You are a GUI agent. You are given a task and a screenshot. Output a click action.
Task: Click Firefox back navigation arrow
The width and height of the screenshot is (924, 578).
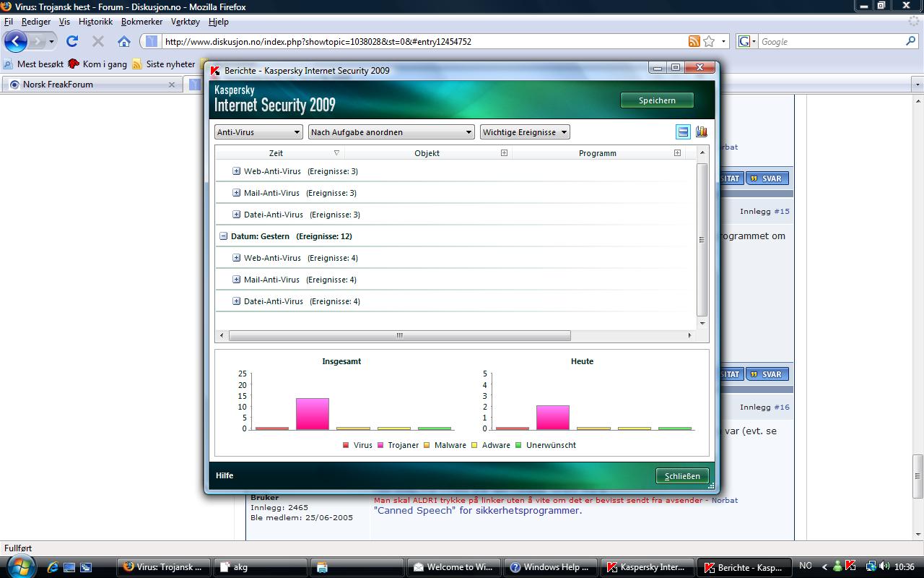pos(16,41)
